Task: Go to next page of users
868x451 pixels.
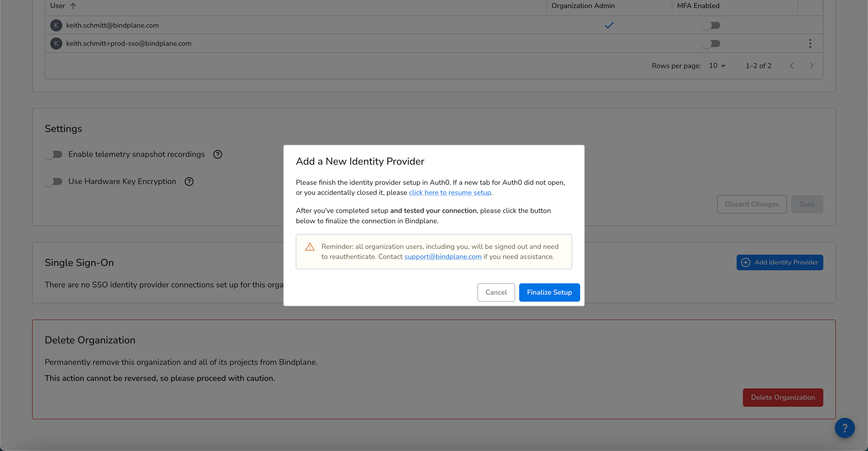Action: 812,66
